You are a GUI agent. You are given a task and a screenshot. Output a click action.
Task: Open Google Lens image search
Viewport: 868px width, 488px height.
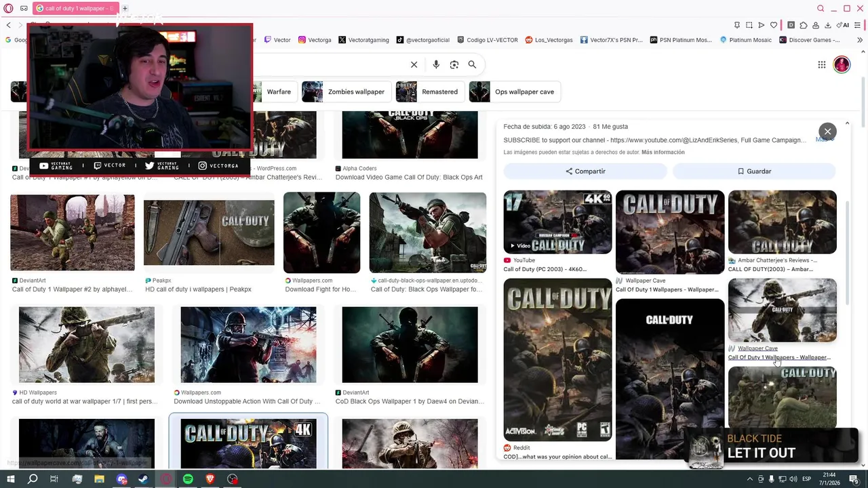coord(454,64)
